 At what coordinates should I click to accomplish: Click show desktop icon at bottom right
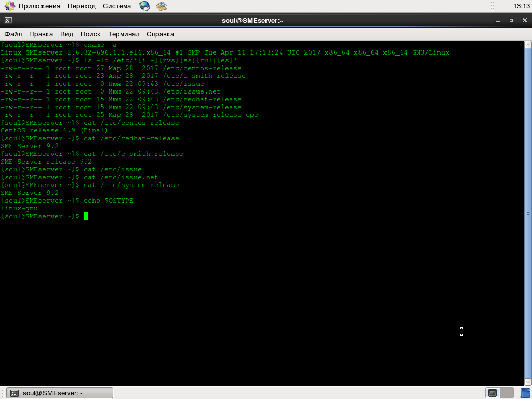coord(526,393)
